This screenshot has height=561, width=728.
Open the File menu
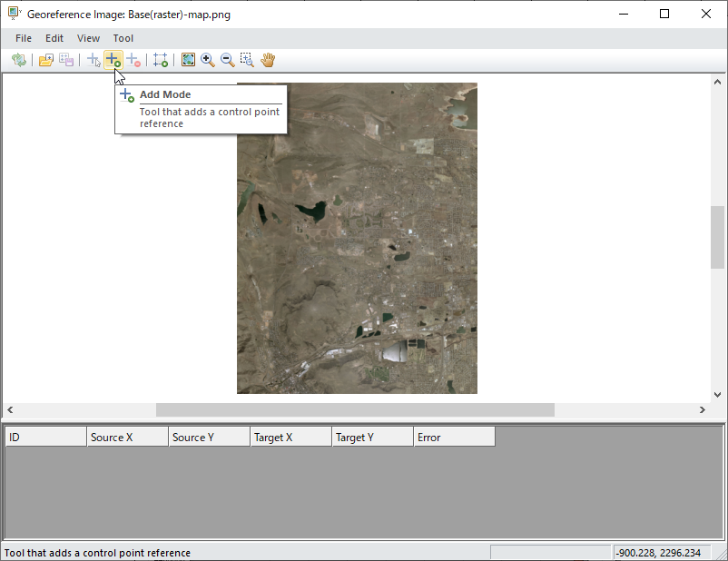pos(24,38)
